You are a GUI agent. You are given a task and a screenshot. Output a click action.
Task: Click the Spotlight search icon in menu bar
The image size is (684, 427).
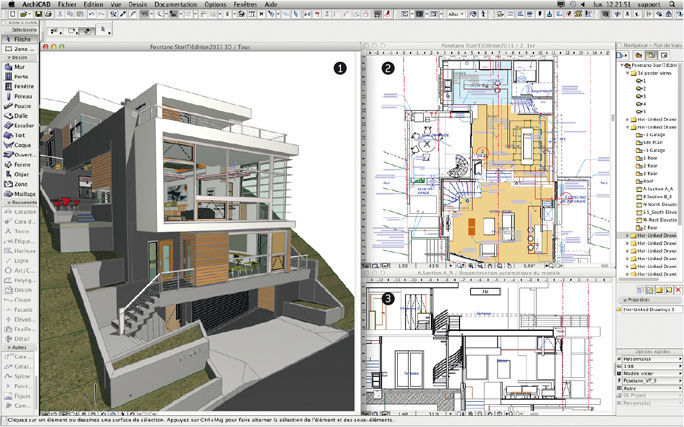pyautogui.click(x=673, y=4)
